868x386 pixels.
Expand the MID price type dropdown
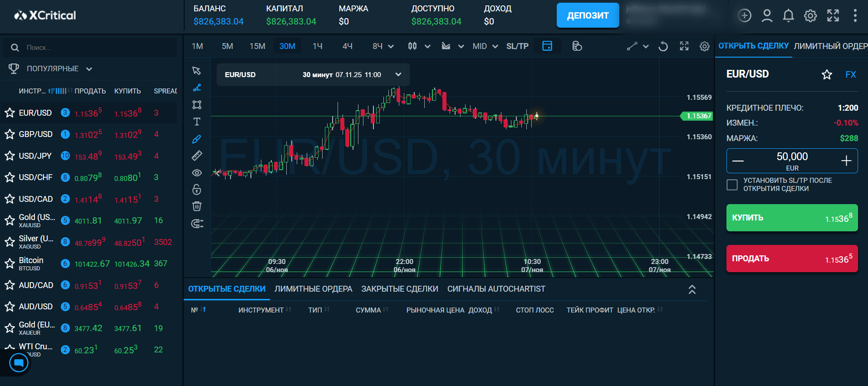tap(485, 46)
